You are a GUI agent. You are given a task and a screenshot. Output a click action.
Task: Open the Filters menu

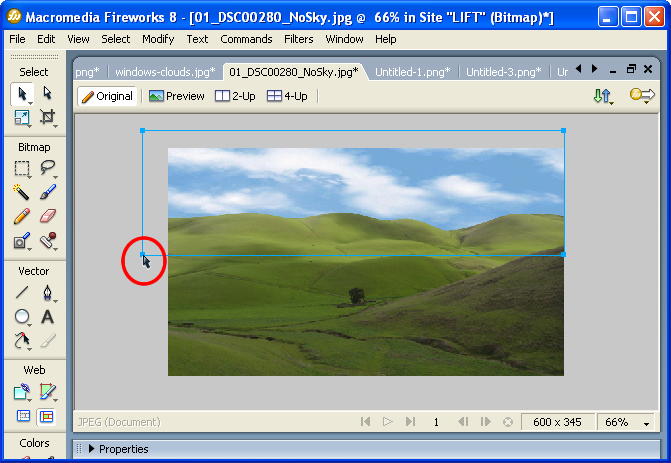[298, 39]
